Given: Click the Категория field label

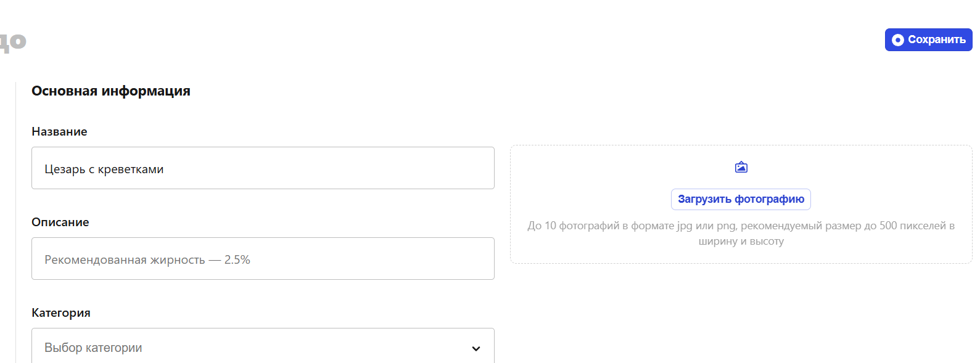Looking at the screenshot, I should (61, 312).
